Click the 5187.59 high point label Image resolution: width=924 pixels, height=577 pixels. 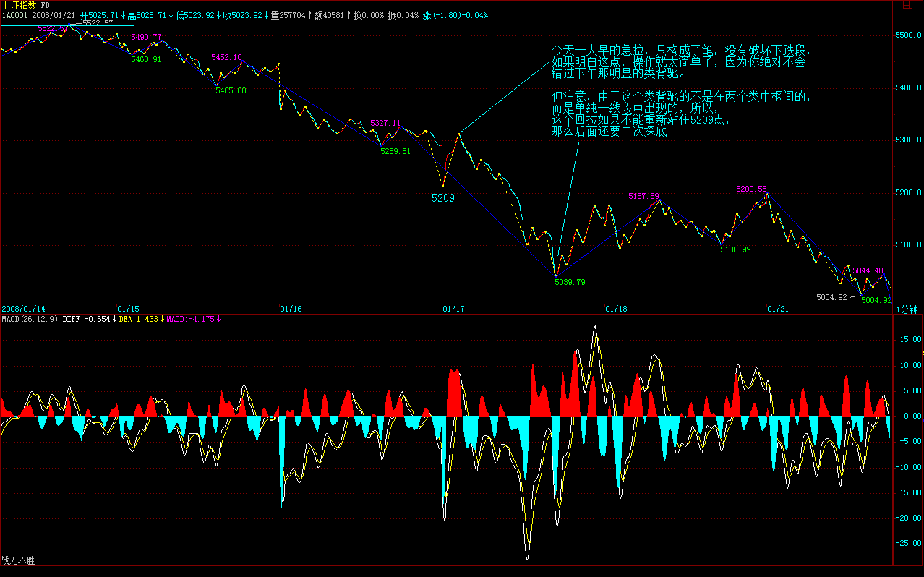click(x=643, y=196)
